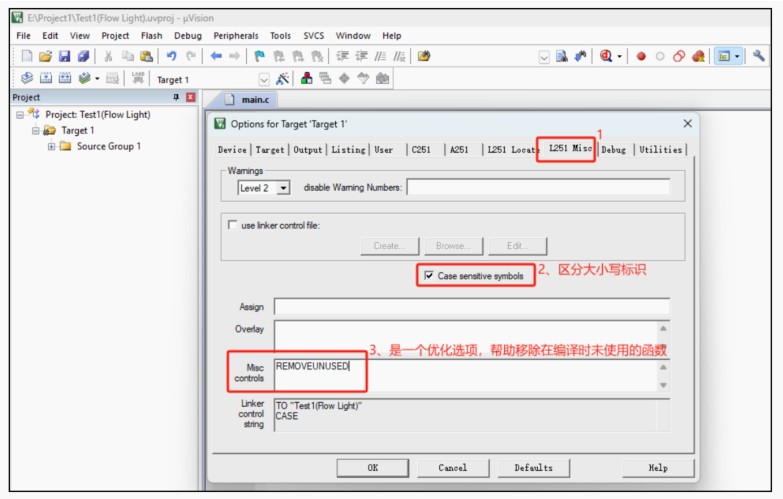Start debug session magnifier icon

[606, 57]
